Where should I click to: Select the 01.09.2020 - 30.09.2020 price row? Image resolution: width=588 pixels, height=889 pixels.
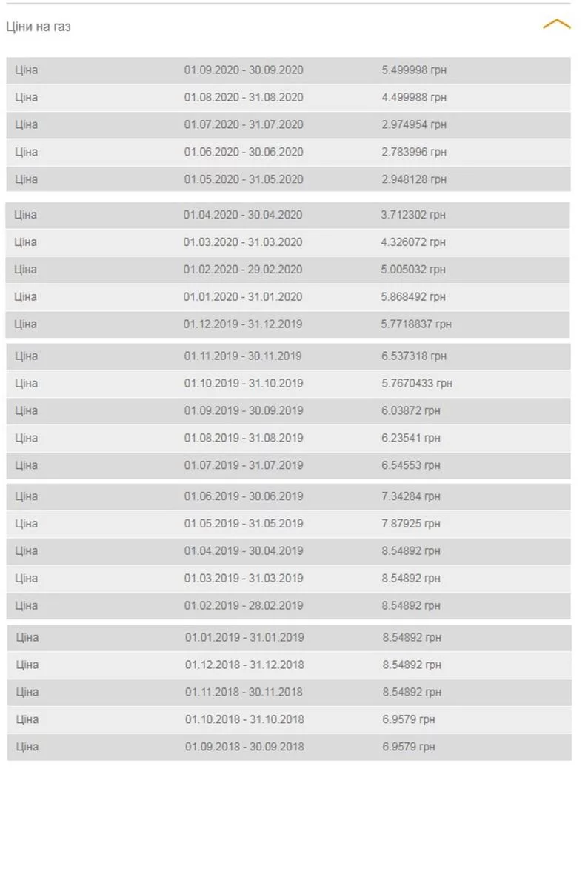(x=289, y=70)
